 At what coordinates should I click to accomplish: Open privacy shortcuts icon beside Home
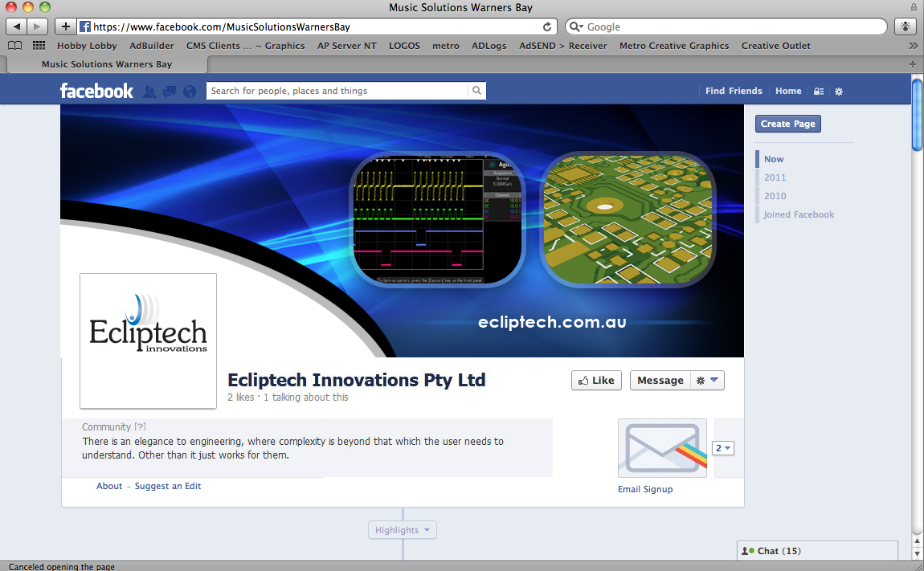click(x=819, y=92)
